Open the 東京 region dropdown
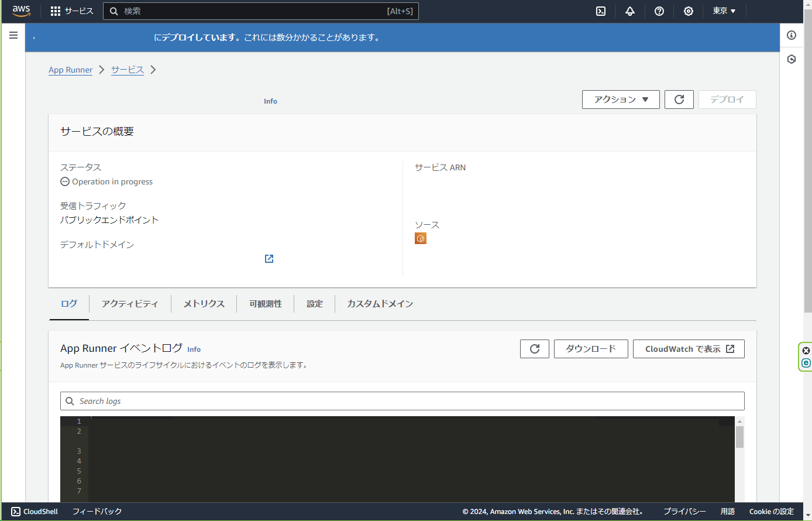This screenshot has width=812, height=521. [x=724, y=11]
